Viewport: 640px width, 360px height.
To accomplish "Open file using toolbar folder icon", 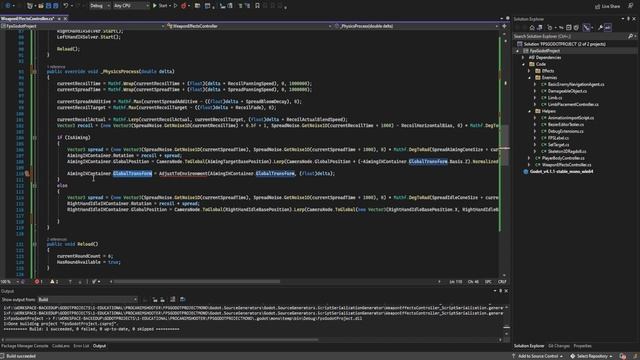I will [x=41, y=6].
